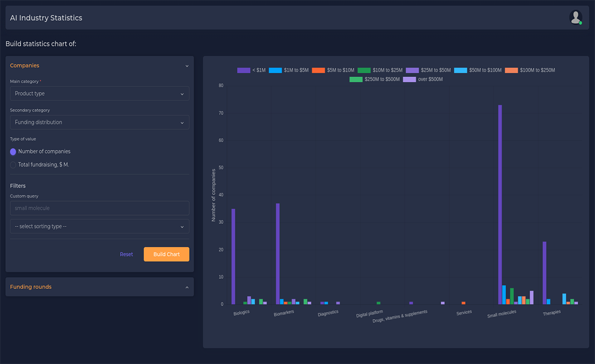
Task: Collapse the Companies panel chevron
Action: click(x=187, y=66)
